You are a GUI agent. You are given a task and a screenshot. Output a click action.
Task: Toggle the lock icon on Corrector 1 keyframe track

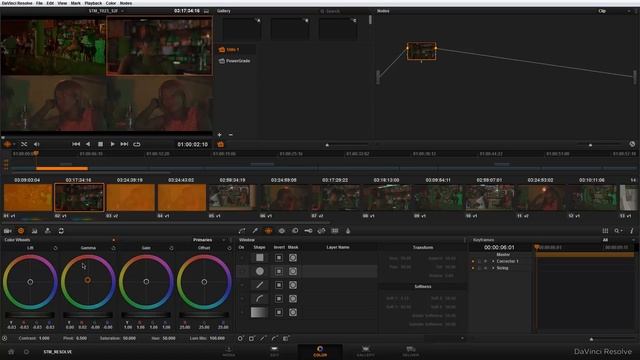pos(479,261)
